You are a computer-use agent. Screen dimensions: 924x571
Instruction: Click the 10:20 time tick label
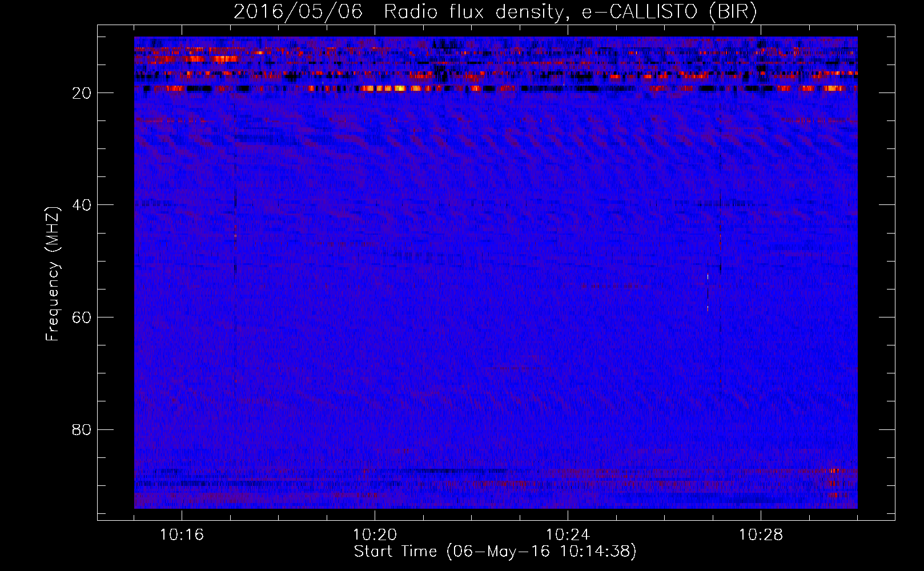(375, 535)
